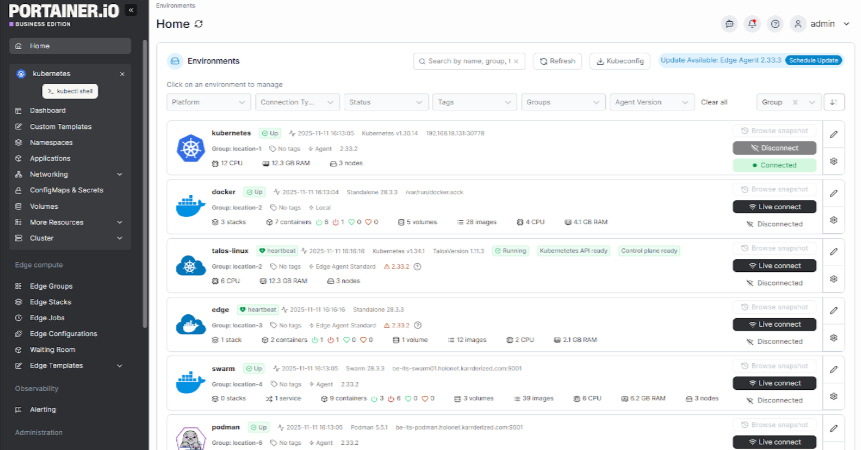Image resolution: width=861 pixels, height=450 pixels.
Task: Edit the edge environment pencil icon
Action: [834, 311]
